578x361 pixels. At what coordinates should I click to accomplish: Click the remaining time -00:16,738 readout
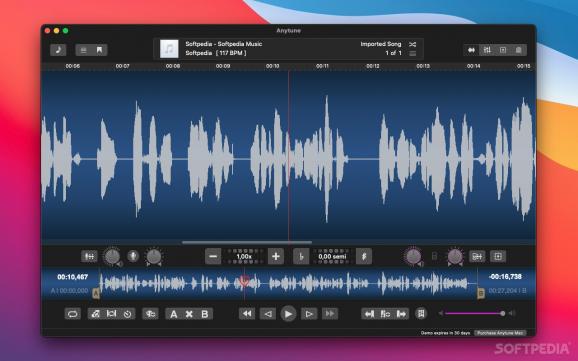coord(505,277)
